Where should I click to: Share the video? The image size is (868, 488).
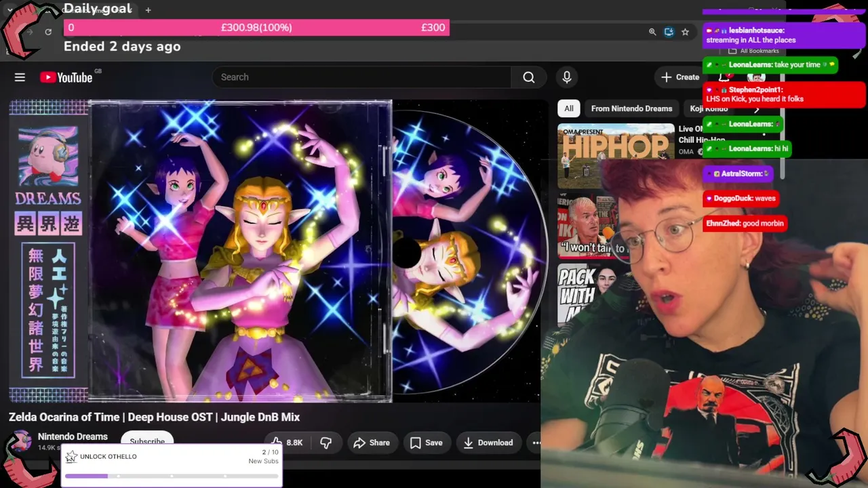pyautogui.click(x=372, y=443)
